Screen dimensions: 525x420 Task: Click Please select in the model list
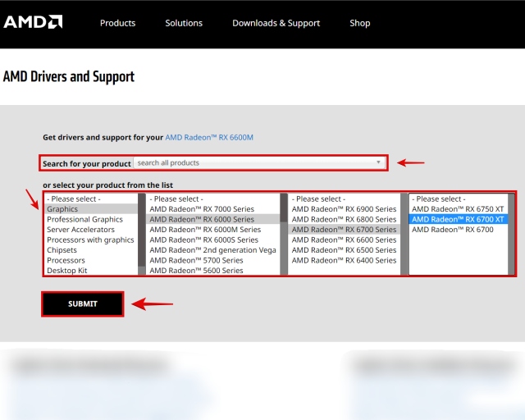click(458, 199)
